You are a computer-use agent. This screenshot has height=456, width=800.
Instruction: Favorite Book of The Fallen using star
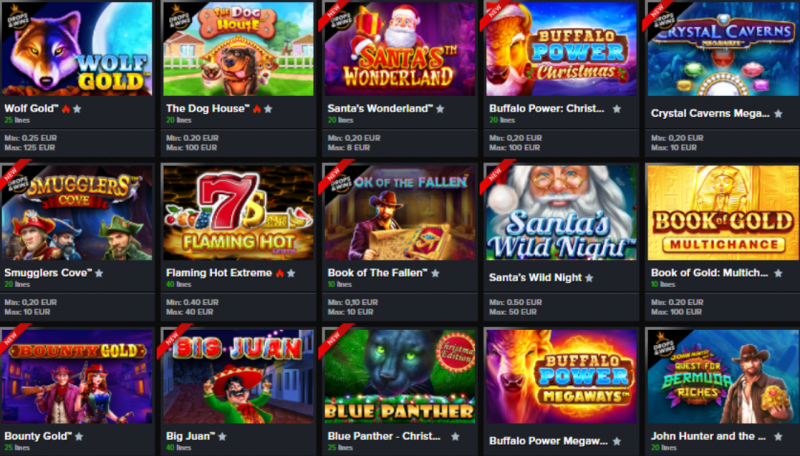[x=435, y=273]
